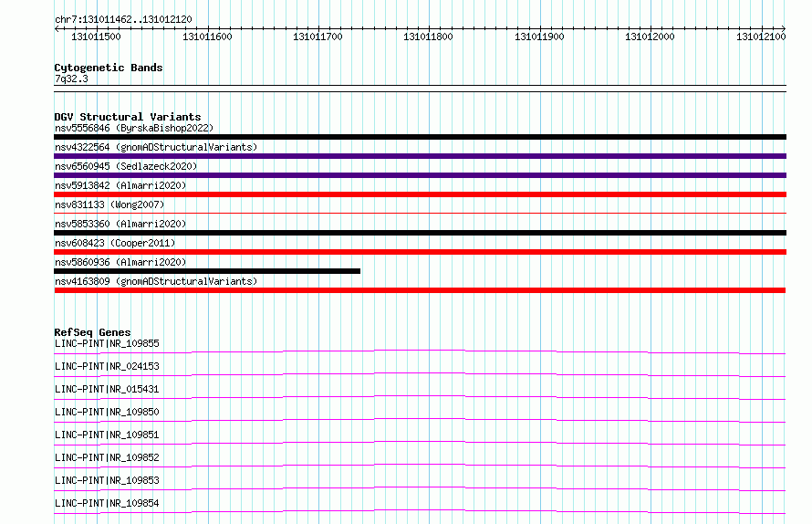Select the 7q32.3 cytogenetic band bar
Viewport: 812px width, 524px height.
click(420, 89)
